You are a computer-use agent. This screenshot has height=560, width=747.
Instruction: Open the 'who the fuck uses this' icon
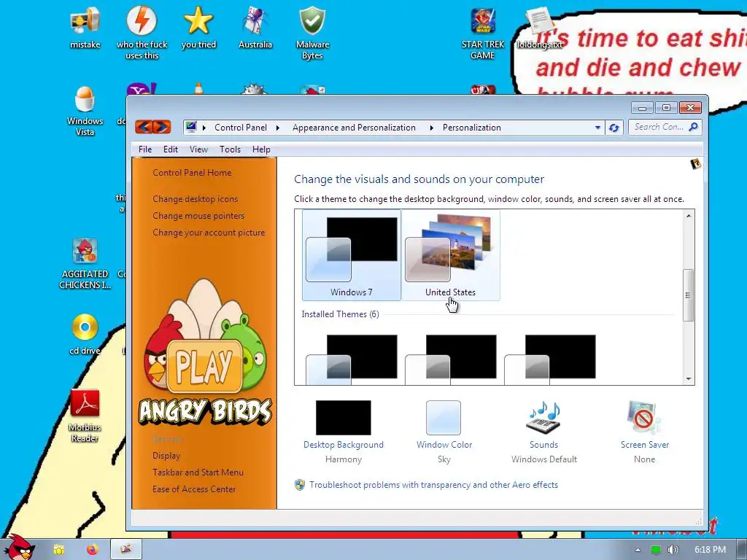point(142,32)
